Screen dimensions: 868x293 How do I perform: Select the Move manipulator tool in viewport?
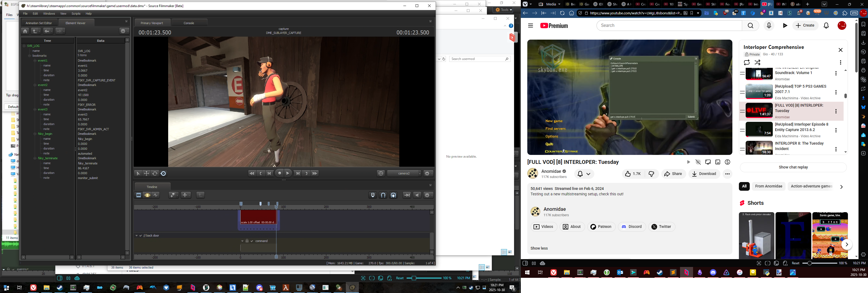click(x=146, y=173)
